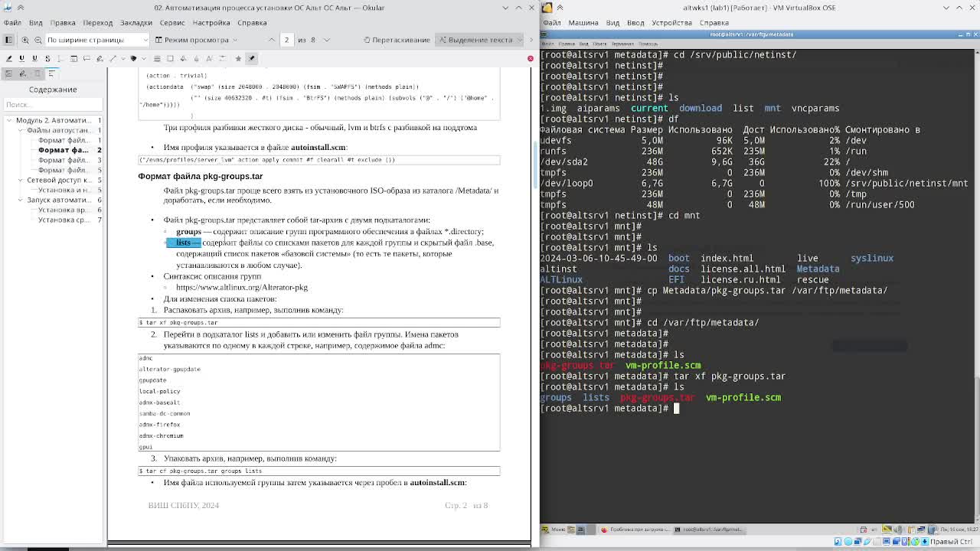Open Okular 'Вид' menu
Viewport: 980px width, 551px height.
(x=36, y=23)
